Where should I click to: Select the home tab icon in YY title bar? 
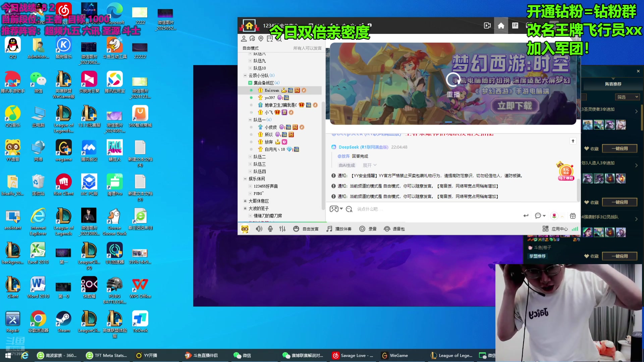coord(501,25)
